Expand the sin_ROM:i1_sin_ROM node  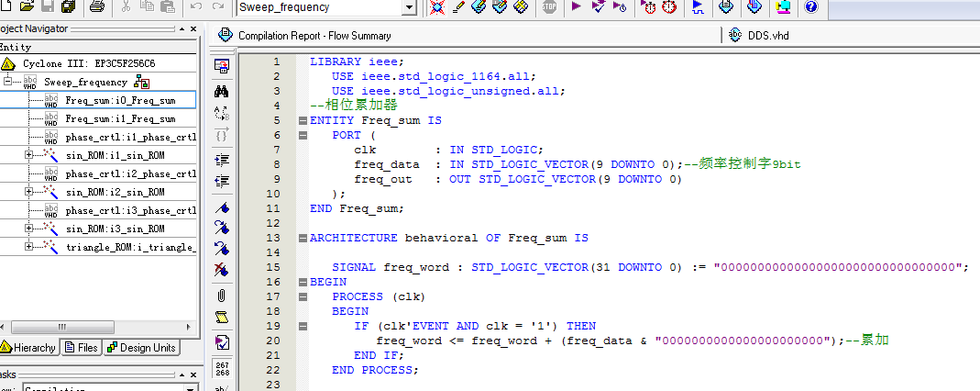[29, 155]
